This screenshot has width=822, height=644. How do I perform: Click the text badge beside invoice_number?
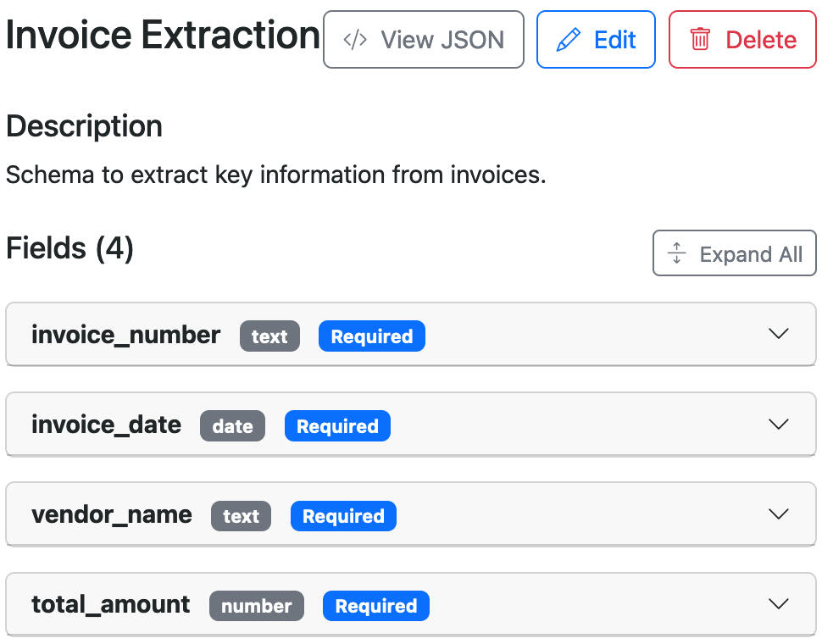click(x=269, y=336)
